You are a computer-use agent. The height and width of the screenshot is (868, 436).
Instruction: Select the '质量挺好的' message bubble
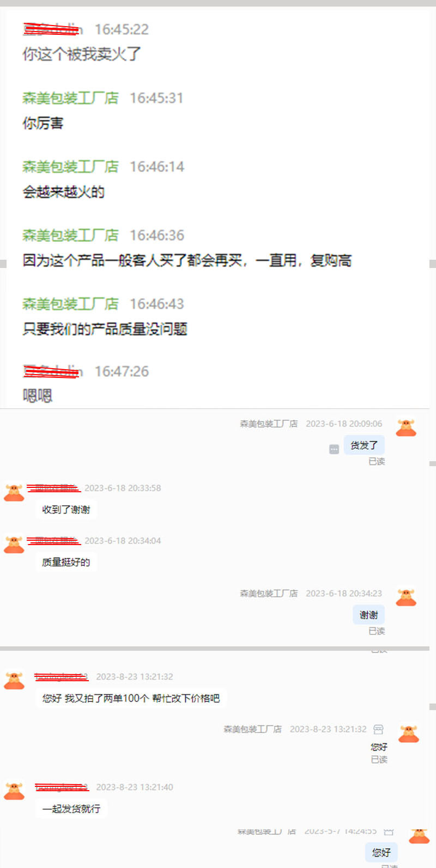click(66, 562)
